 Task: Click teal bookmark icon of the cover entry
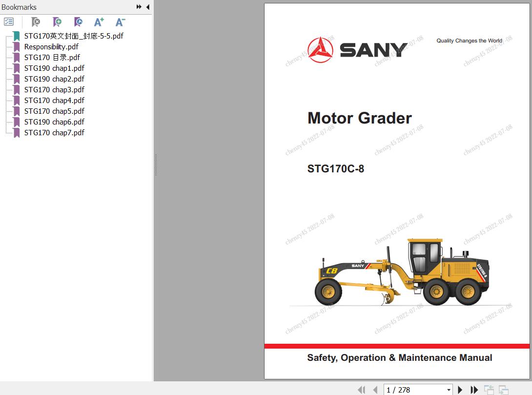16,36
